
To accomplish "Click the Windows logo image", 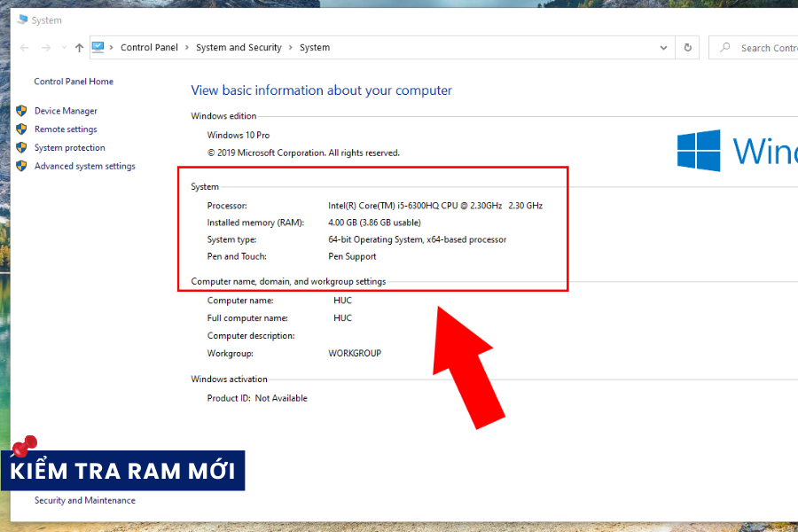I will pyautogui.click(x=699, y=151).
